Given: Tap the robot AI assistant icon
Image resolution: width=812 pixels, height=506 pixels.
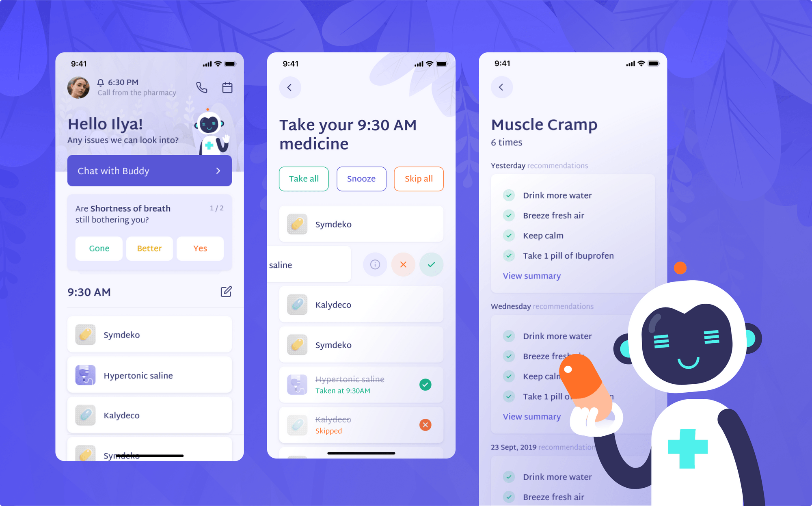Looking at the screenshot, I should pos(209,134).
